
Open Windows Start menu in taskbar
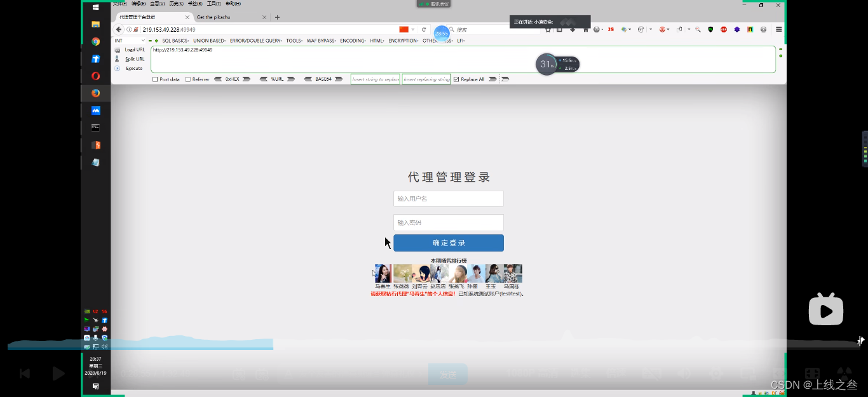[95, 8]
